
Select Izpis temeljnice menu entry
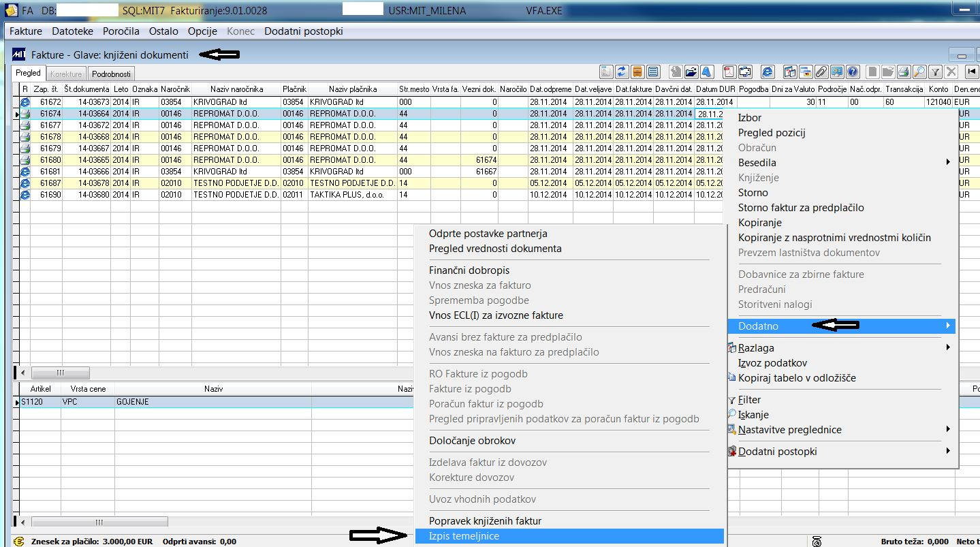464,536
